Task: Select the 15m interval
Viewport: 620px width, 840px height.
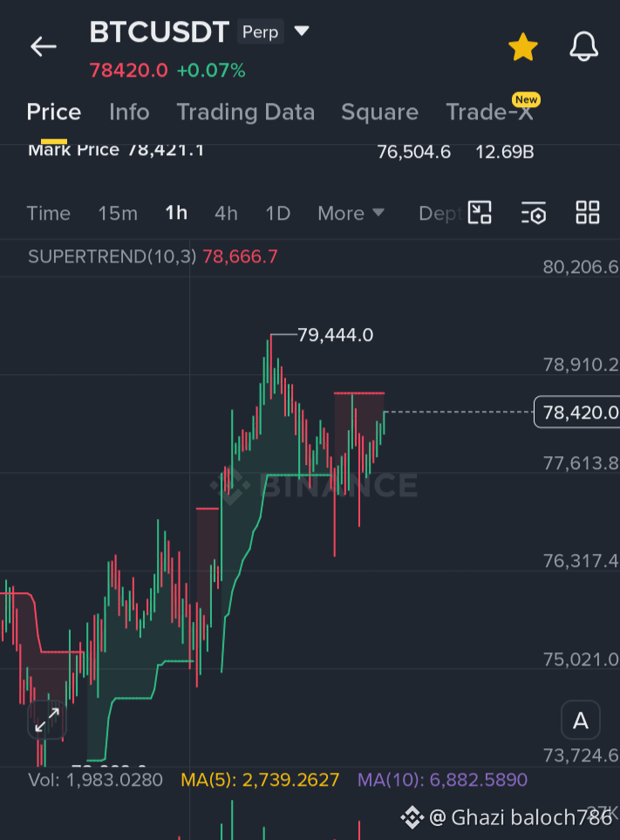Action: (118, 213)
